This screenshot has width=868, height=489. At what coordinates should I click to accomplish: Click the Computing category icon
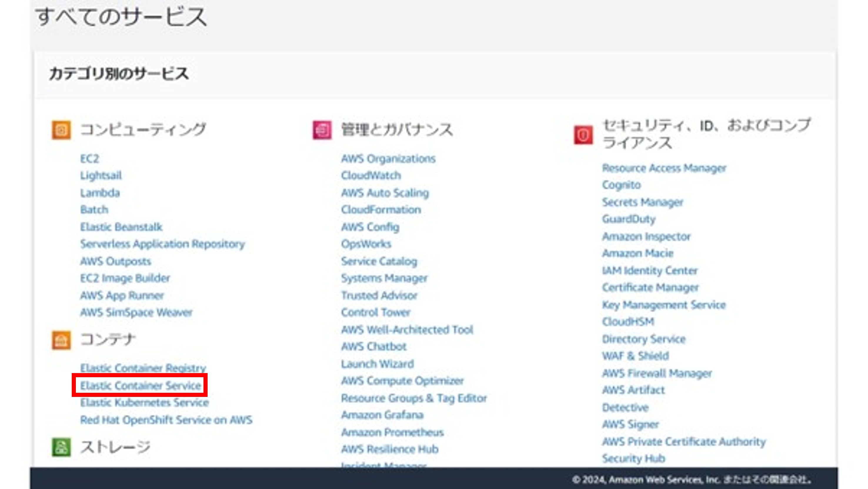click(61, 130)
